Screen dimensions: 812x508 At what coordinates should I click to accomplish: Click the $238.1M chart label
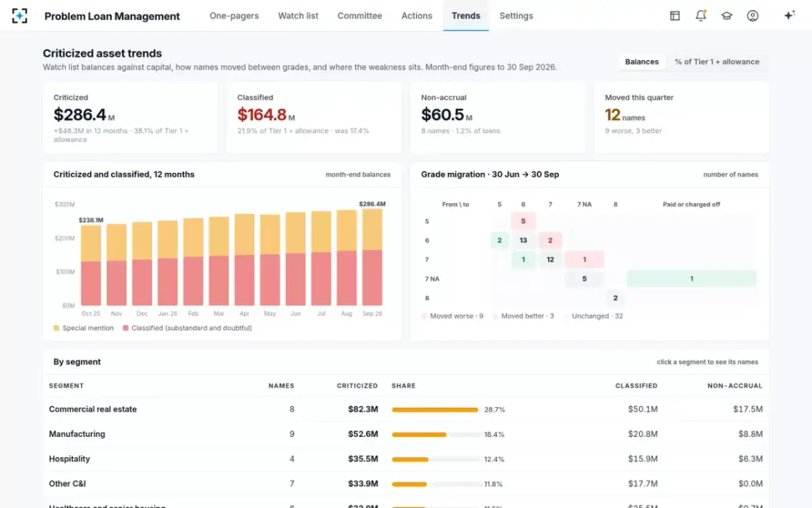[x=91, y=220]
